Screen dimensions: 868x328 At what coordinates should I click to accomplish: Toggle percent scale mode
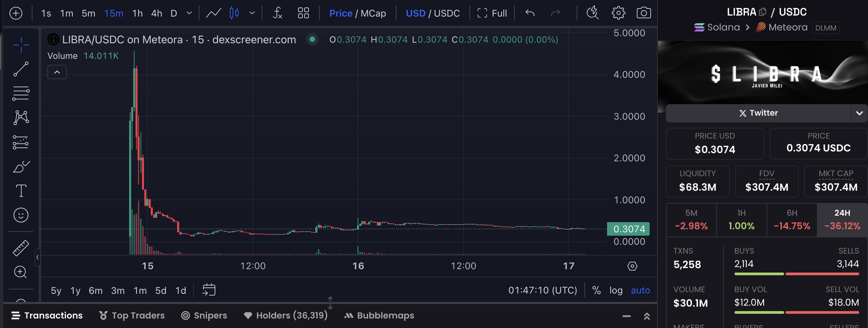click(x=596, y=290)
